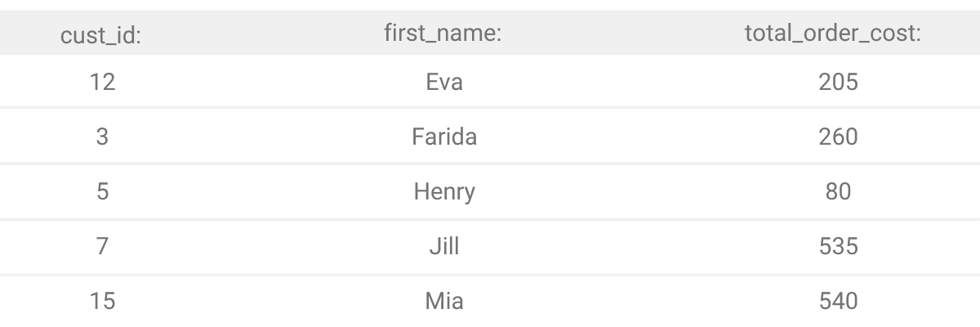The width and height of the screenshot is (980, 327).
Task: Select the 535 total cost cell
Action: click(x=838, y=246)
